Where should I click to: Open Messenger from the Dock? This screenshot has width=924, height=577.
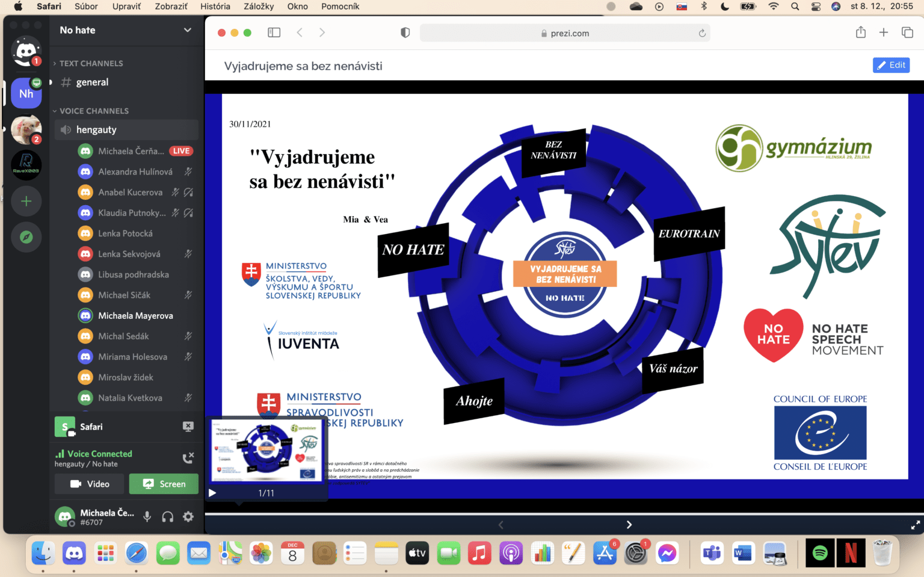(667, 553)
